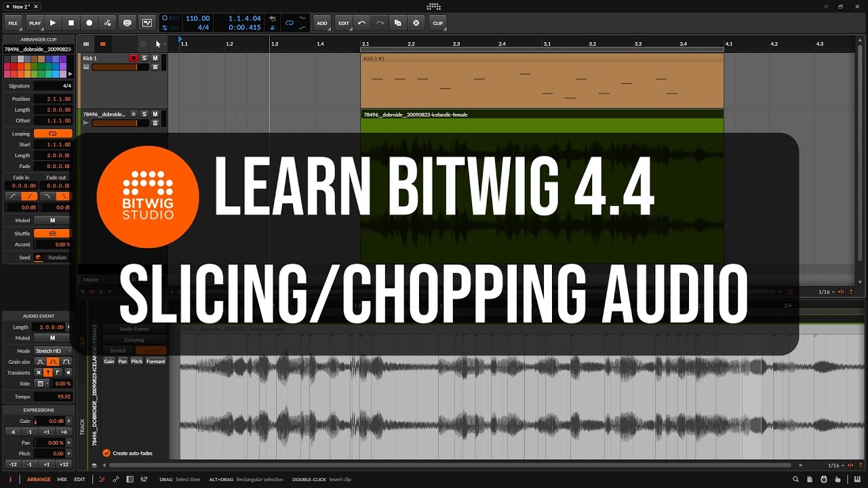Screen dimensions: 868x488
Task: Adjust the Kick 1 volume fader
Action: click(x=120, y=67)
